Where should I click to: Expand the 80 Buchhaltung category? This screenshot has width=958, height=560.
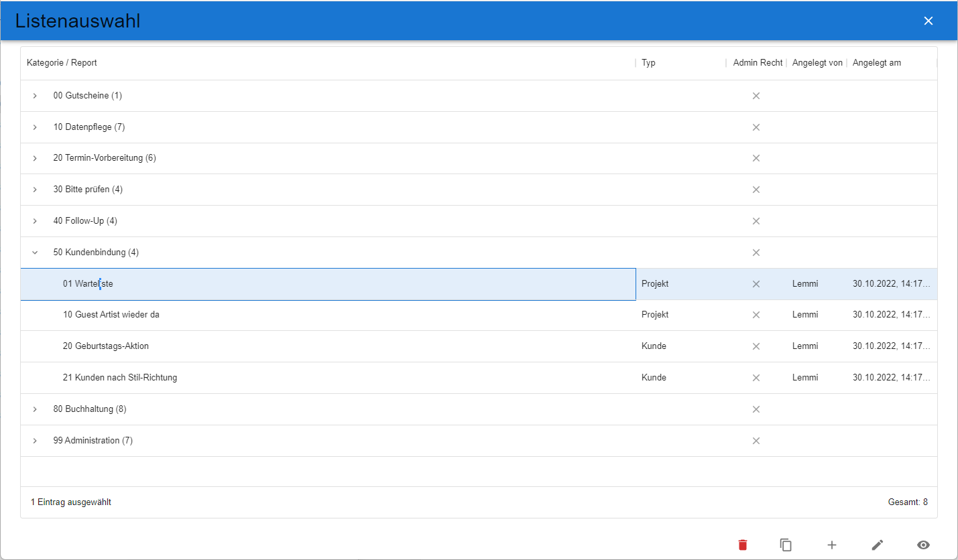tap(35, 409)
